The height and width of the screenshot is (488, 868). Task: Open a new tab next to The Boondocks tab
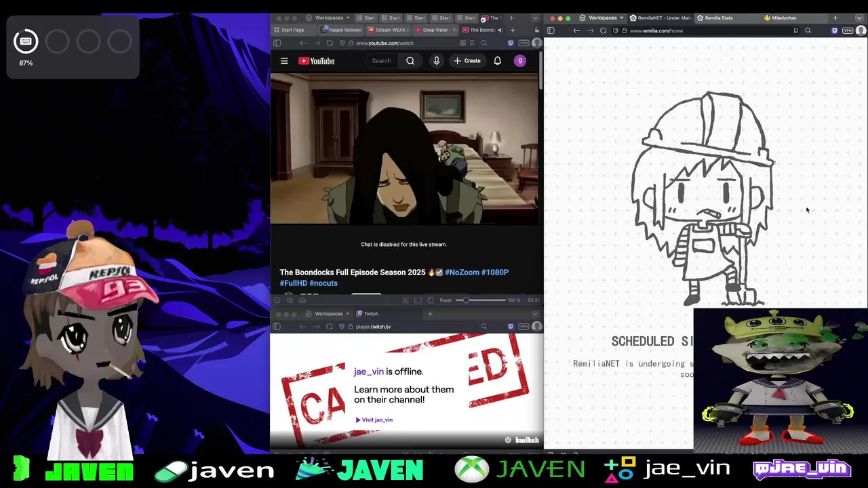513,30
